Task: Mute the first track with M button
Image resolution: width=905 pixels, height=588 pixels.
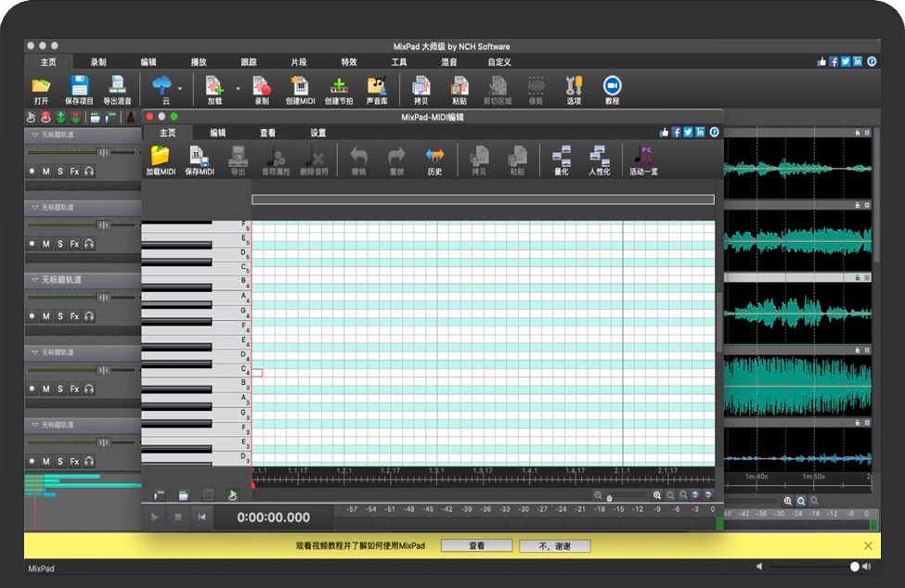Action: click(46, 172)
